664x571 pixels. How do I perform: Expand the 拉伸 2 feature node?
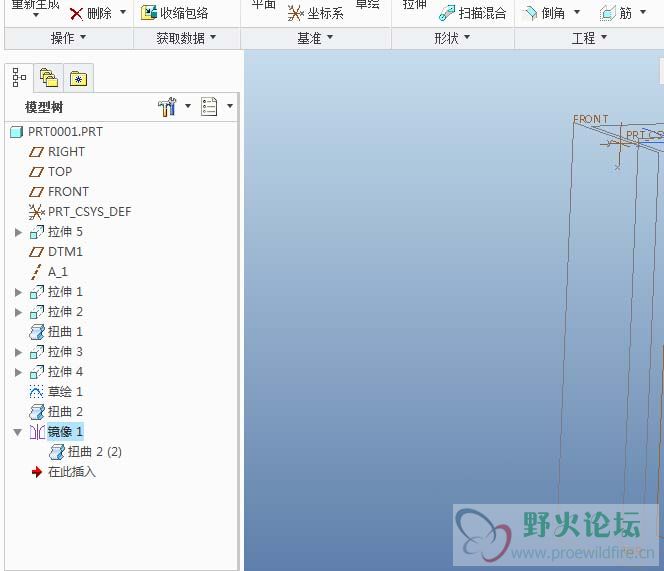18,312
